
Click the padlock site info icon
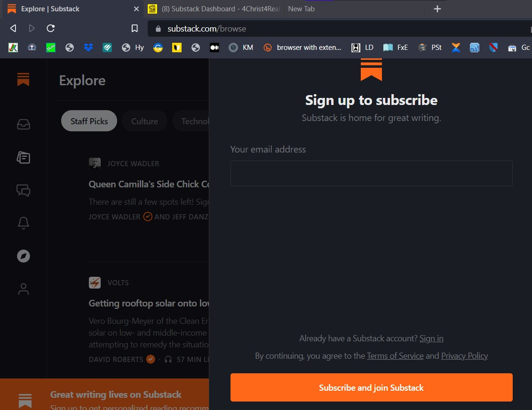point(158,29)
